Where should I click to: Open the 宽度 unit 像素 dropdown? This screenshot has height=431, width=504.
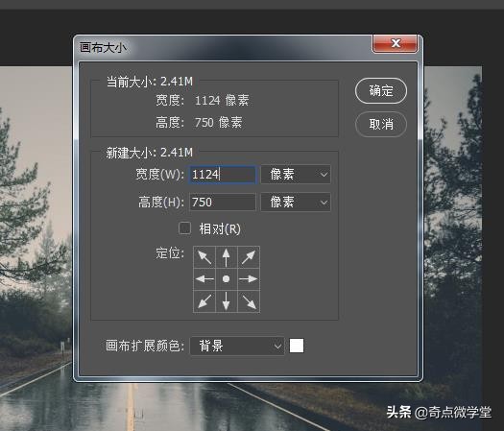pyautogui.click(x=296, y=175)
